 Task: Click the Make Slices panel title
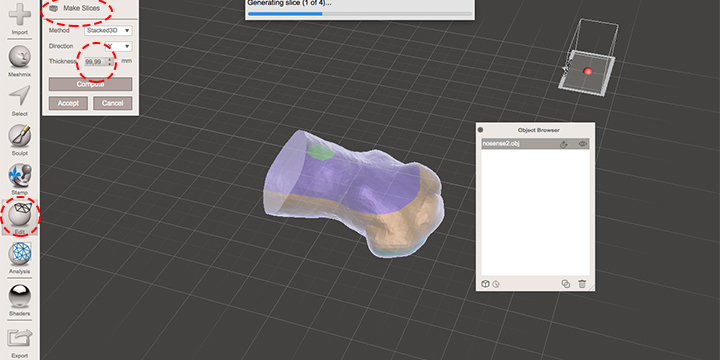(x=81, y=8)
